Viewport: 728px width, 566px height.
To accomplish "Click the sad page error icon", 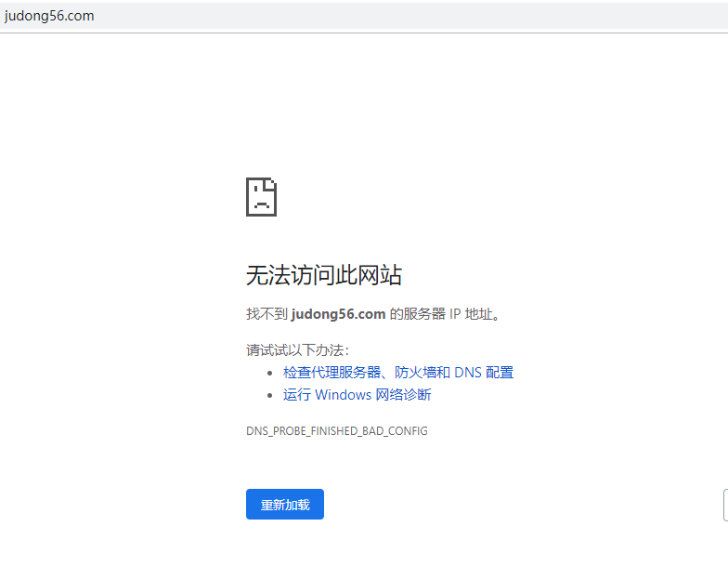I will pos(261,197).
